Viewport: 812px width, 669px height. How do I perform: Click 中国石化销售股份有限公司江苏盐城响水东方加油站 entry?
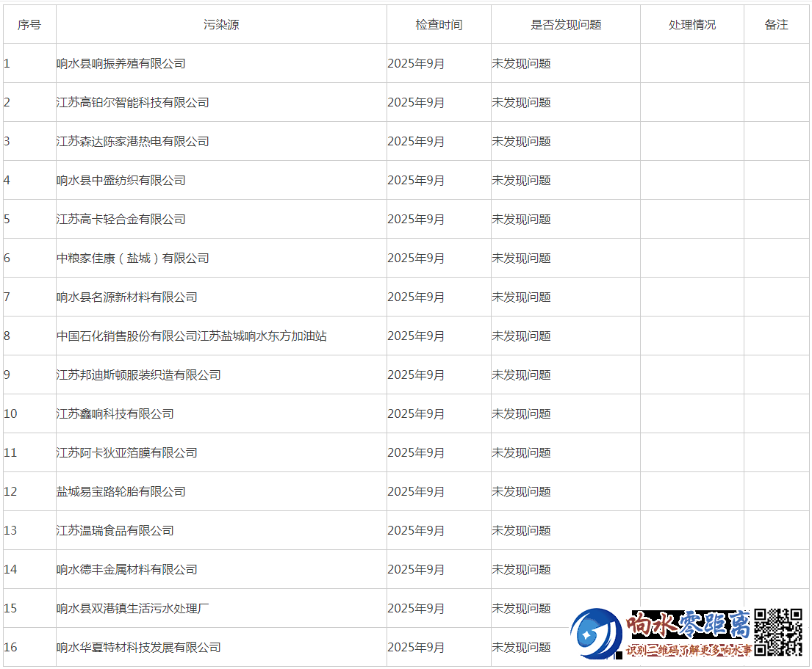pos(192,336)
